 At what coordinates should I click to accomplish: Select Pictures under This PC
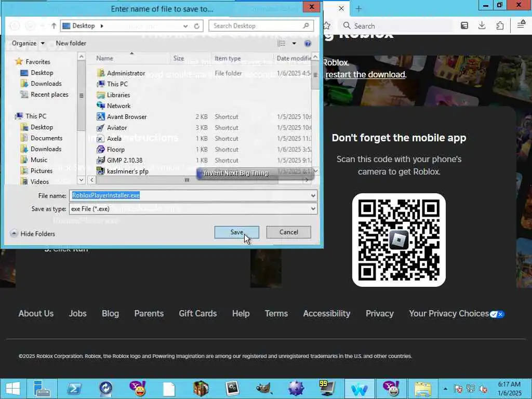36,170
